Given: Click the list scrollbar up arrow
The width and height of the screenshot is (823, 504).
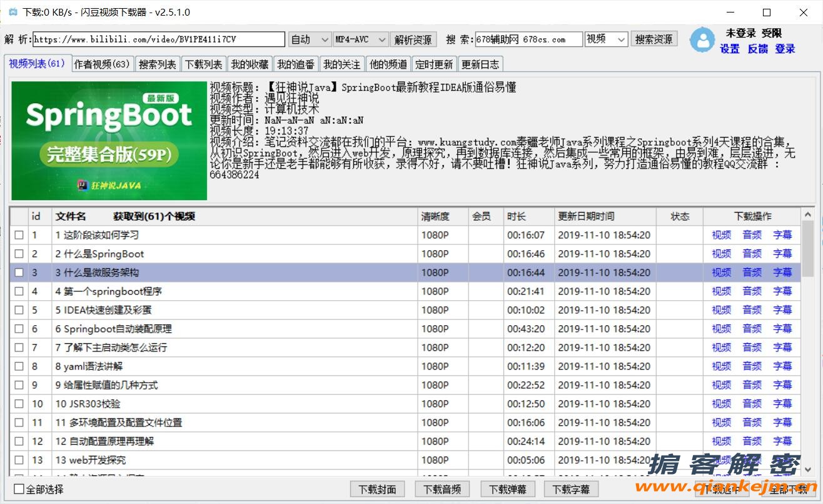Looking at the screenshot, I should coord(807,215).
